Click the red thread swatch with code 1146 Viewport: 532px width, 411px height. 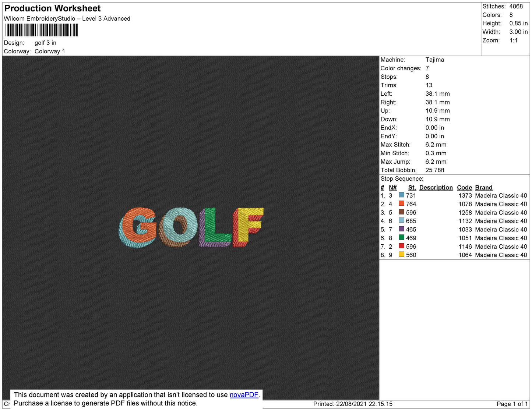[x=401, y=246]
